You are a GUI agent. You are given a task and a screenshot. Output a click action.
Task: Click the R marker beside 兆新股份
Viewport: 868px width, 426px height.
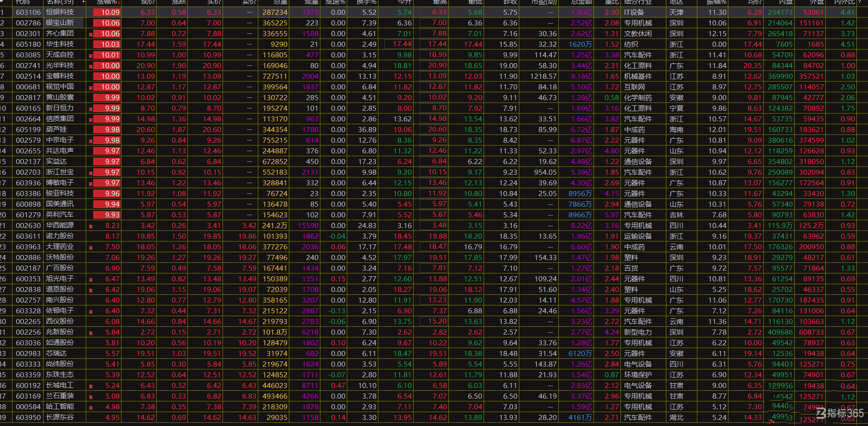click(91, 333)
